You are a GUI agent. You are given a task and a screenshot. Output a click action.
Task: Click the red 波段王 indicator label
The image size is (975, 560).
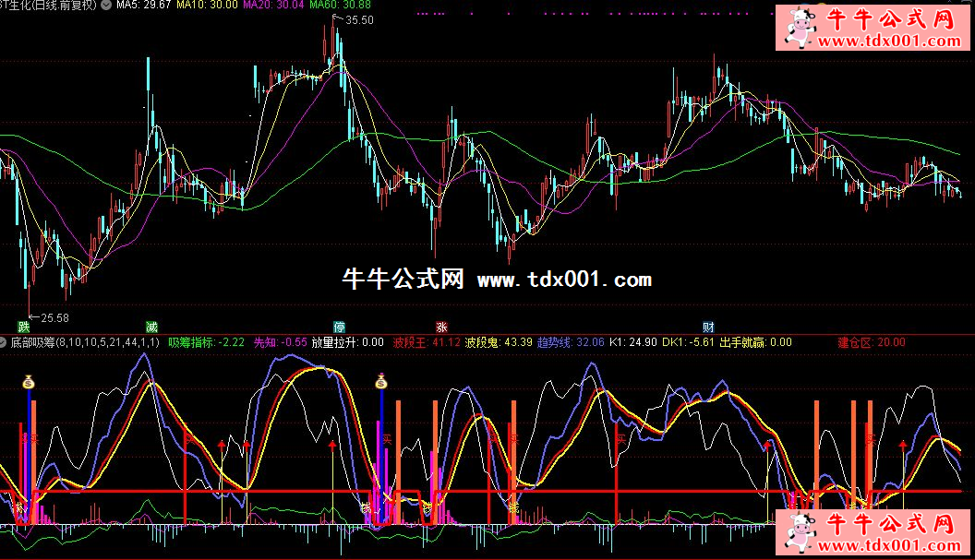[x=426, y=342]
